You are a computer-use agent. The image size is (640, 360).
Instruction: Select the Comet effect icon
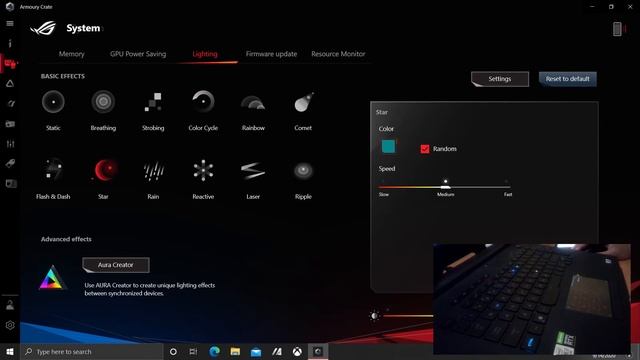tap(303, 102)
